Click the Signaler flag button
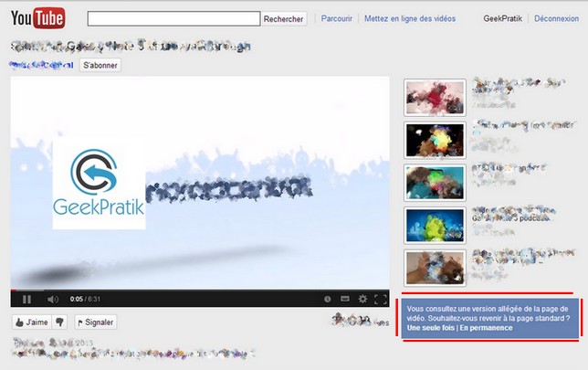Image resolution: width=588 pixels, height=370 pixels. (x=95, y=322)
